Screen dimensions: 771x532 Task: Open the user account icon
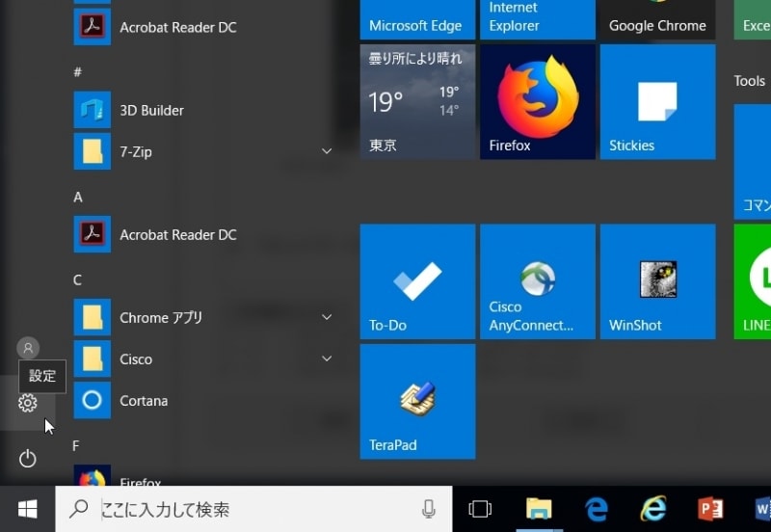pos(28,348)
